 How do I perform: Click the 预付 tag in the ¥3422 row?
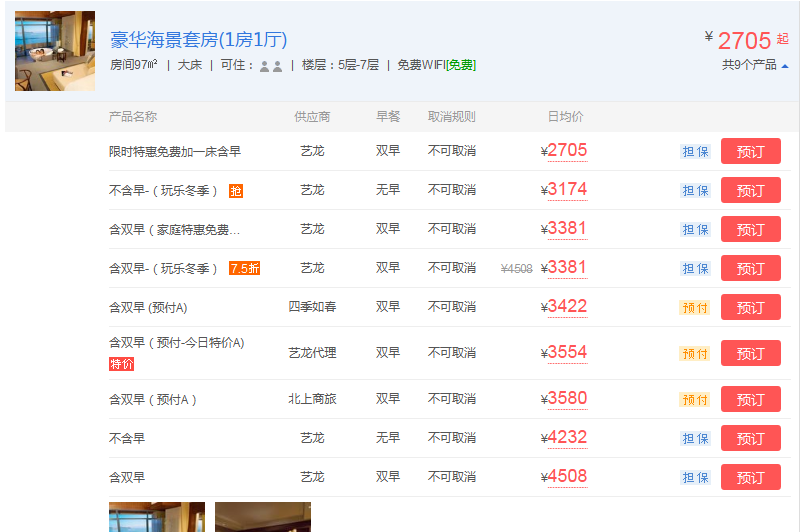695,307
